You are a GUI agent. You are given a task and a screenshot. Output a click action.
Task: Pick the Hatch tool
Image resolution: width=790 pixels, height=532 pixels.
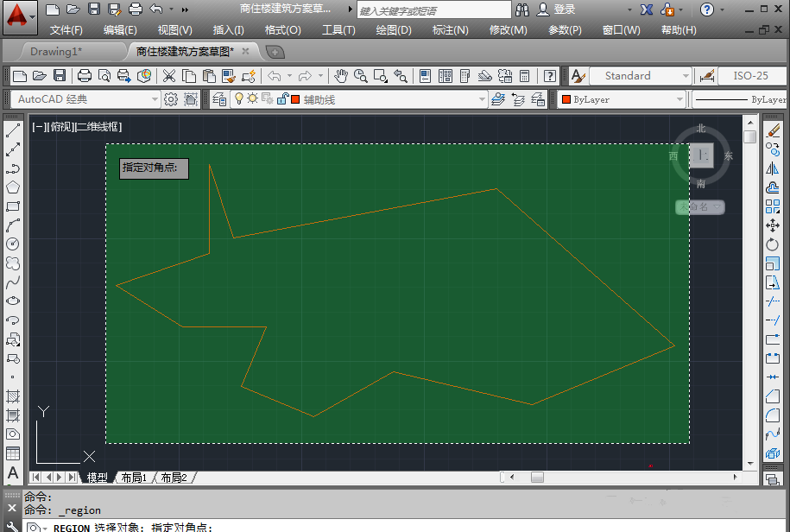13,396
